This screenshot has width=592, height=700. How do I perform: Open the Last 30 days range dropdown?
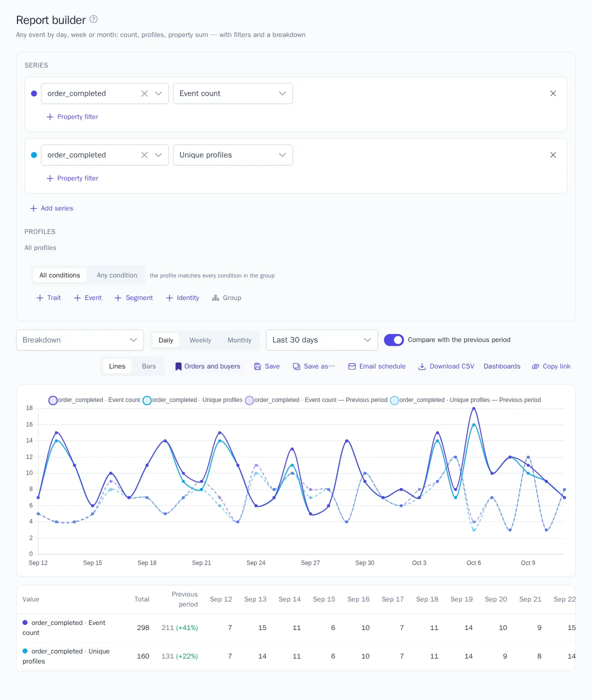click(x=322, y=340)
